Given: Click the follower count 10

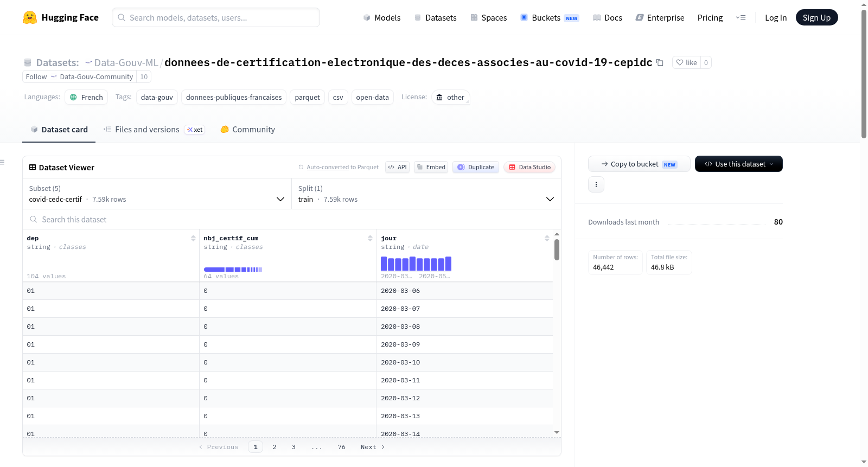Looking at the screenshot, I should coord(144,76).
